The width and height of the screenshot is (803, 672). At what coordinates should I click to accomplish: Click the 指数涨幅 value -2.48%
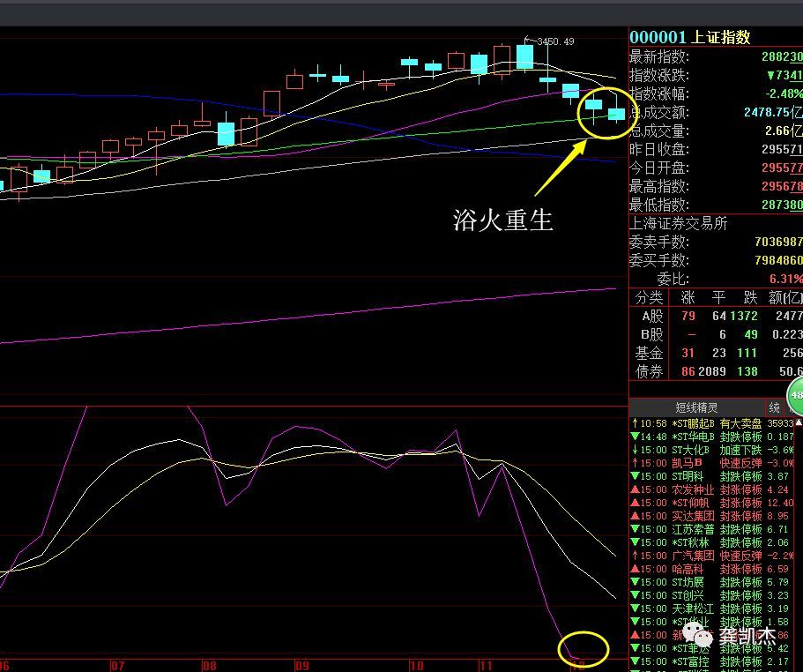click(784, 93)
